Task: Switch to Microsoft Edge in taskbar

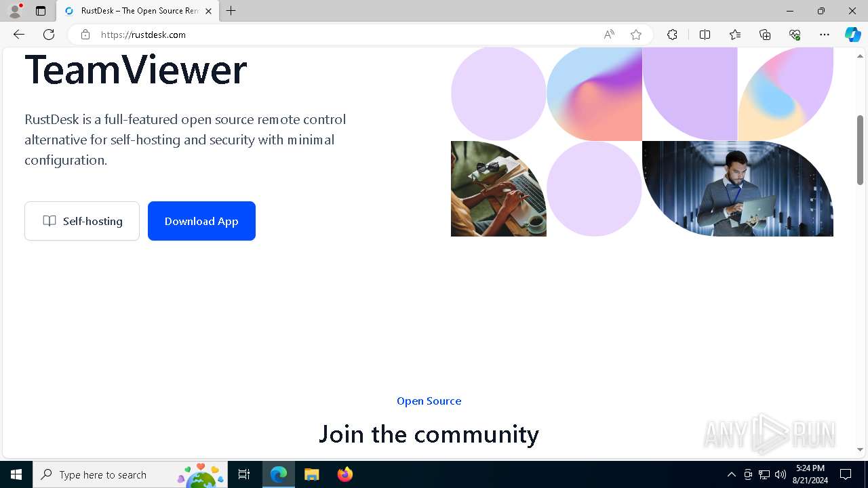Action: (x=279, y=474)
